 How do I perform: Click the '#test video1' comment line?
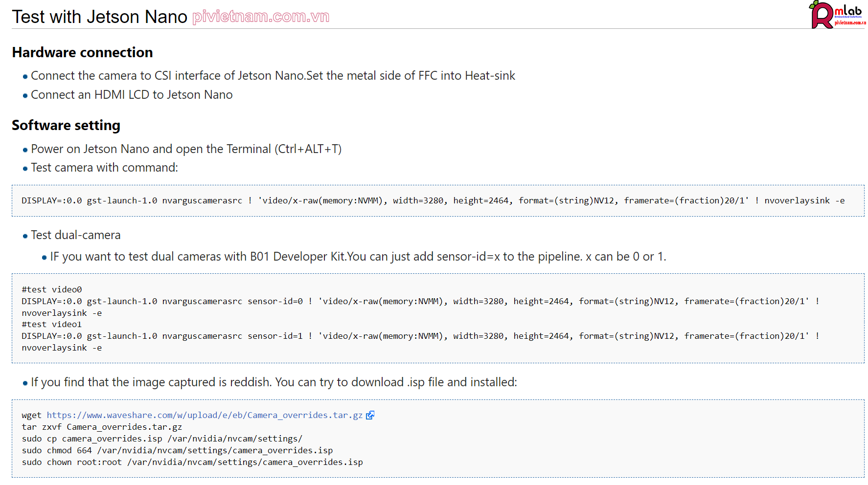52,324
